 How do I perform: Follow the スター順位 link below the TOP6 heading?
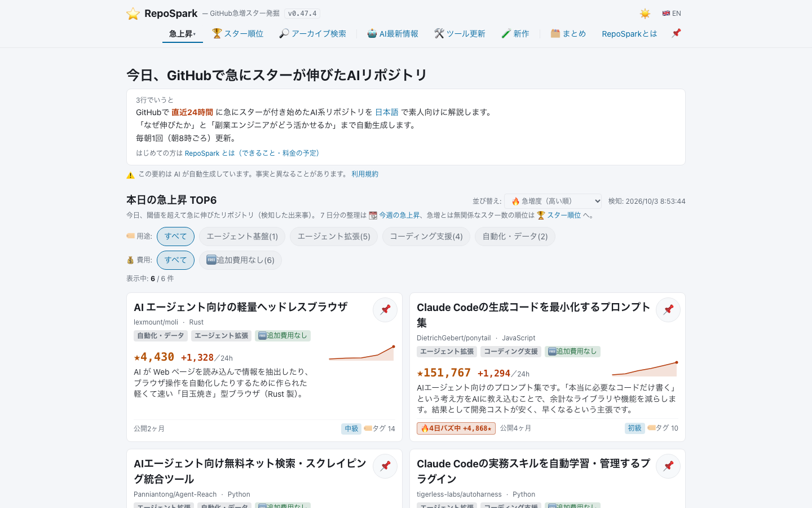(564, 215)
